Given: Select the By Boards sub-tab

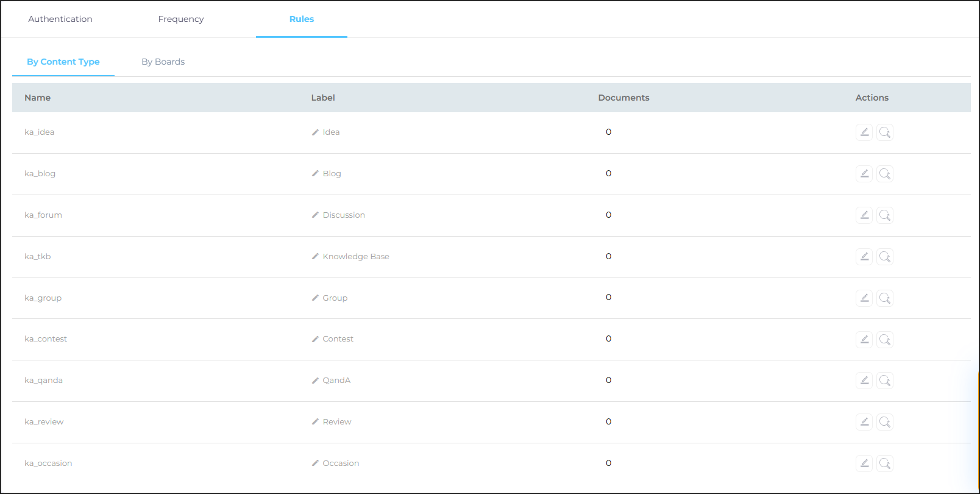Looking at the screenshot, I should pos(163,62).
